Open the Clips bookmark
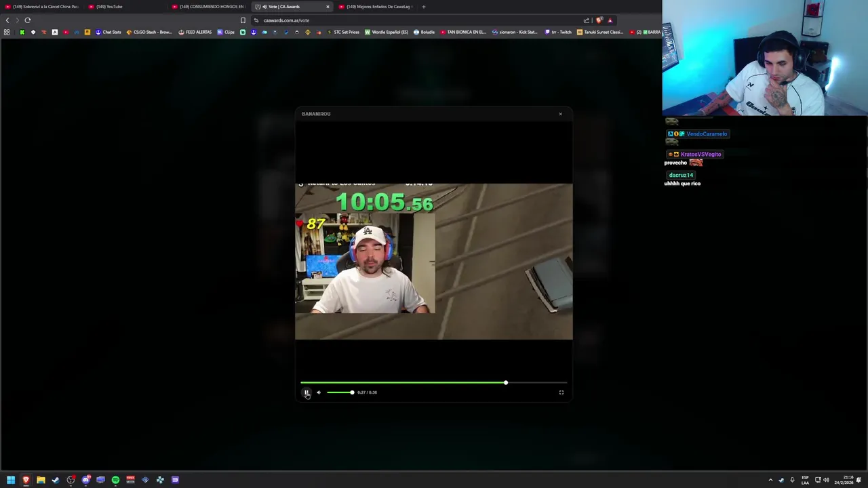This screenshot has width=868, height=488. click(x=226, y=32)
